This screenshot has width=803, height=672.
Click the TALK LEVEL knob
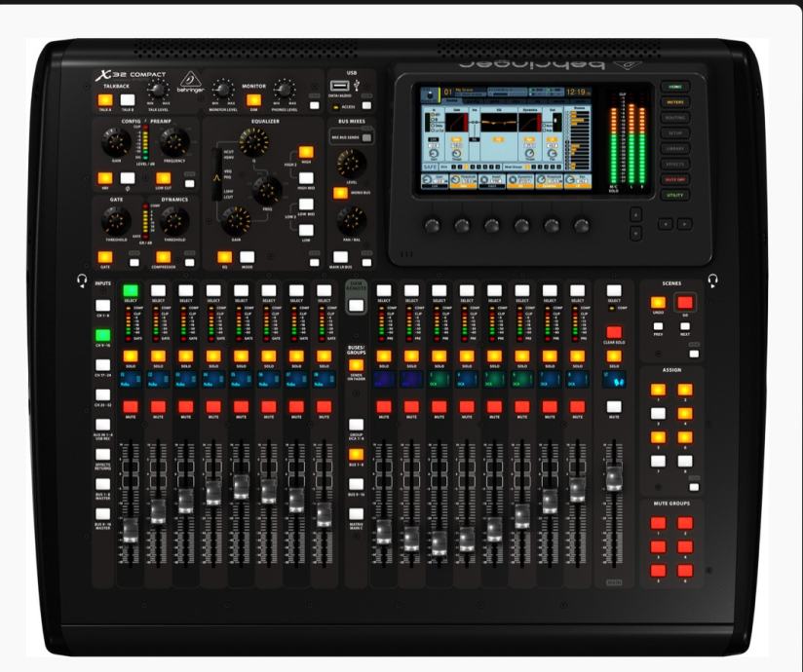[x=158, y=91]
